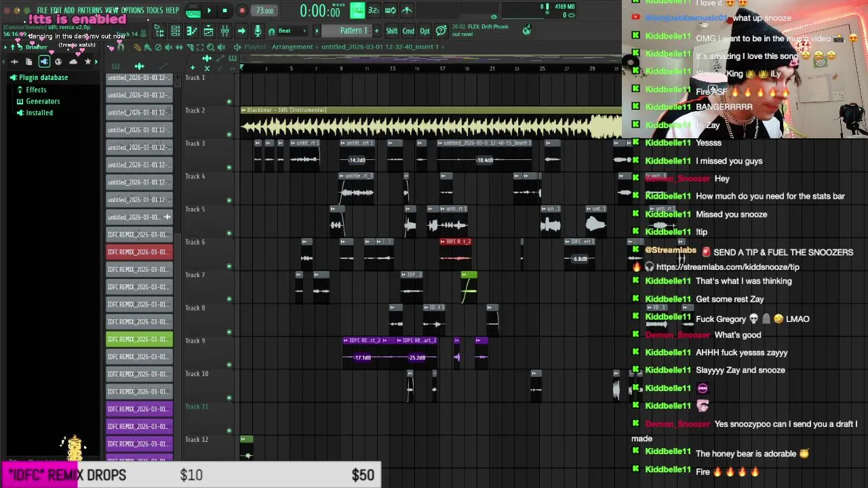Open the Mixer toolbar icon
This screenshot has height=488, width=868.
click(x=224, y=30)
